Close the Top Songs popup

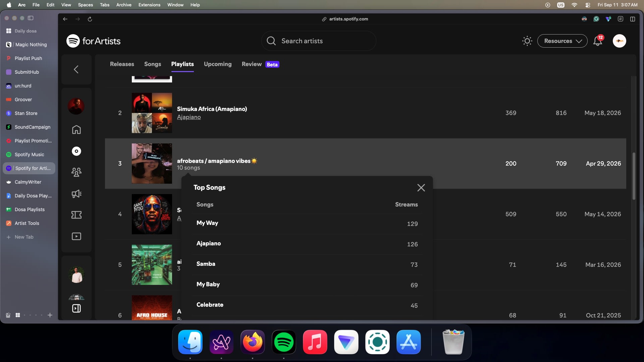pos(421,188)
